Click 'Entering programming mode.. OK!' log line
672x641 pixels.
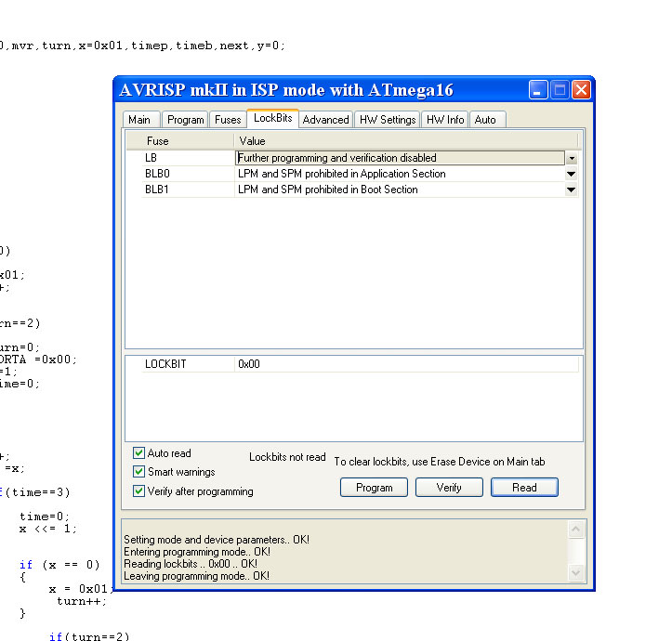point(197,552)
